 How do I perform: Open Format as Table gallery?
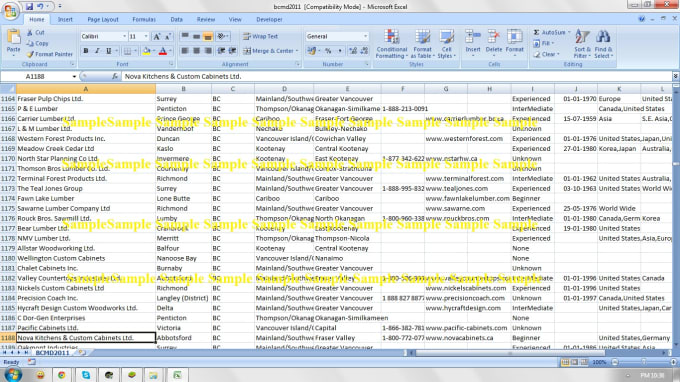422,44
